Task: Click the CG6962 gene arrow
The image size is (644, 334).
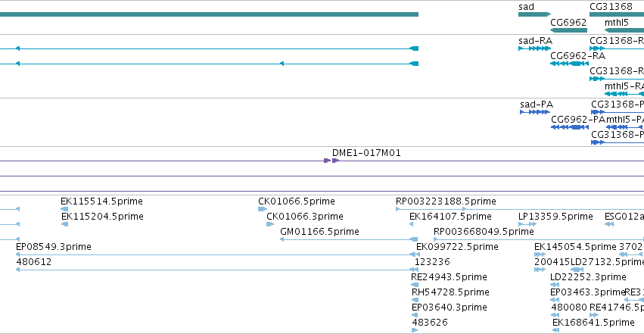Action: pyautogui.click(x=568, y=30)
